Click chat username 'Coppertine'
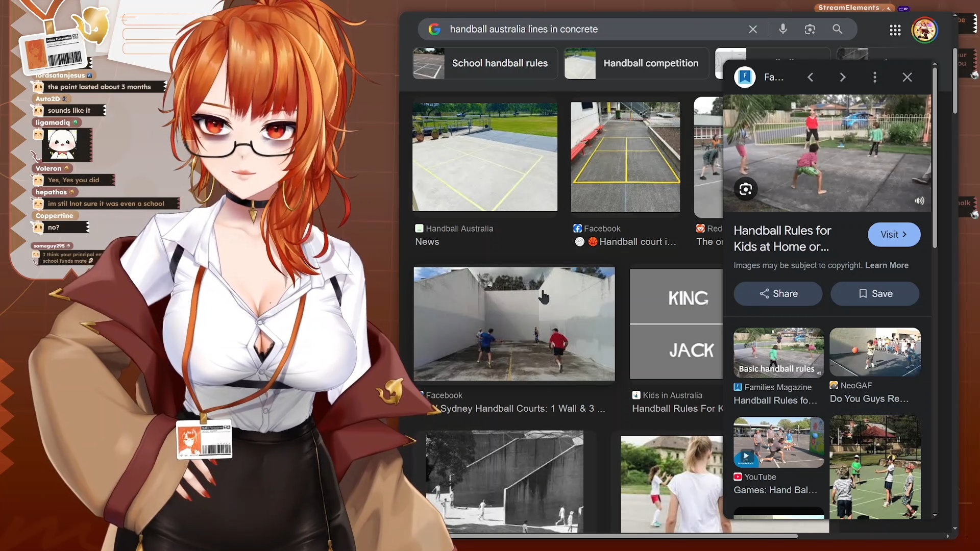Screen dimensions: 980x551 coord(54,216)
